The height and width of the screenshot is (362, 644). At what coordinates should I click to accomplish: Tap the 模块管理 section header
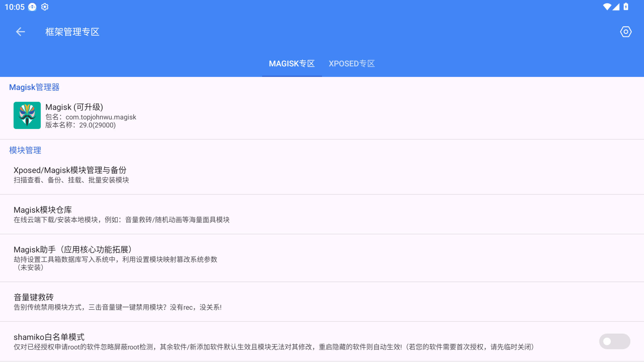(25, 150)
